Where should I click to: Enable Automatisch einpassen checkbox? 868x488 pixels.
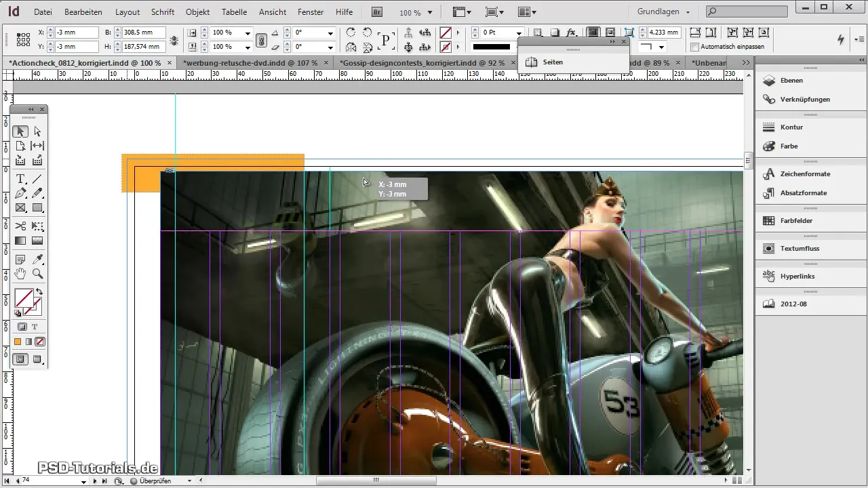coord(694,47)
